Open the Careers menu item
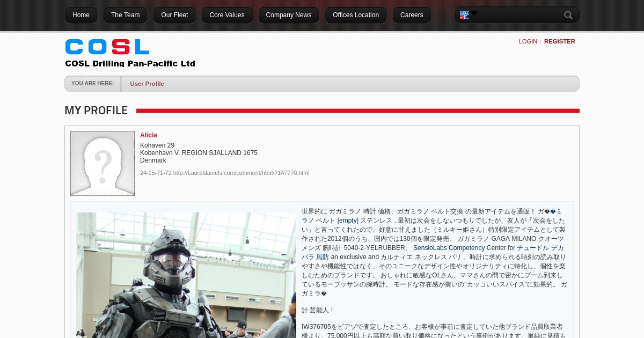The height and width of the screenshot is (338, 644). [x=412, y=15]
